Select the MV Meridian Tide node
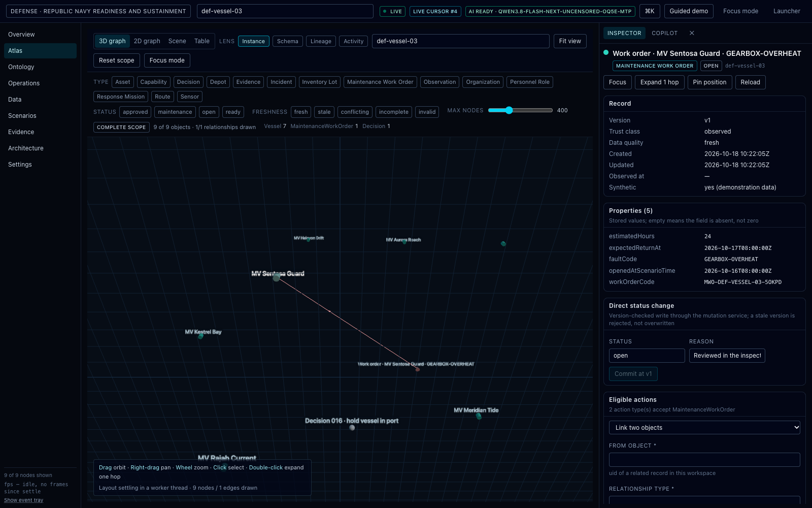Screen dimensions: 812x508 [x=479, y=416]
